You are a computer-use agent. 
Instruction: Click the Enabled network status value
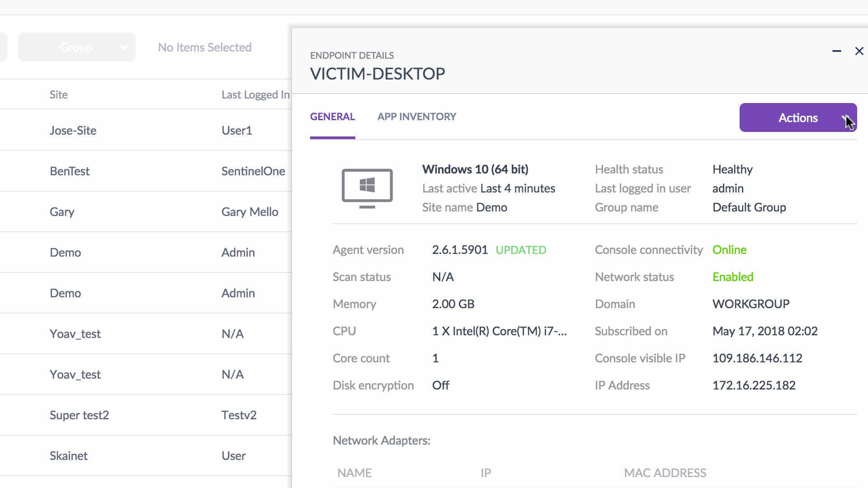(x=733, y=277)
